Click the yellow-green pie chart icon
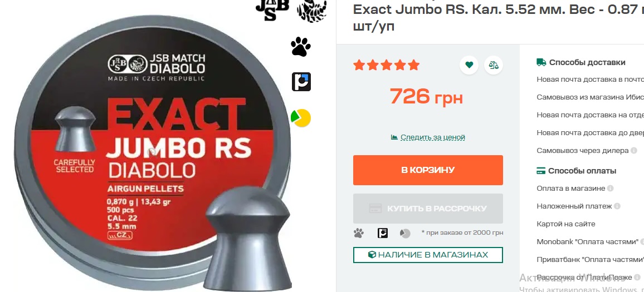Screen dimensions: 644x292 click(301, 118)
